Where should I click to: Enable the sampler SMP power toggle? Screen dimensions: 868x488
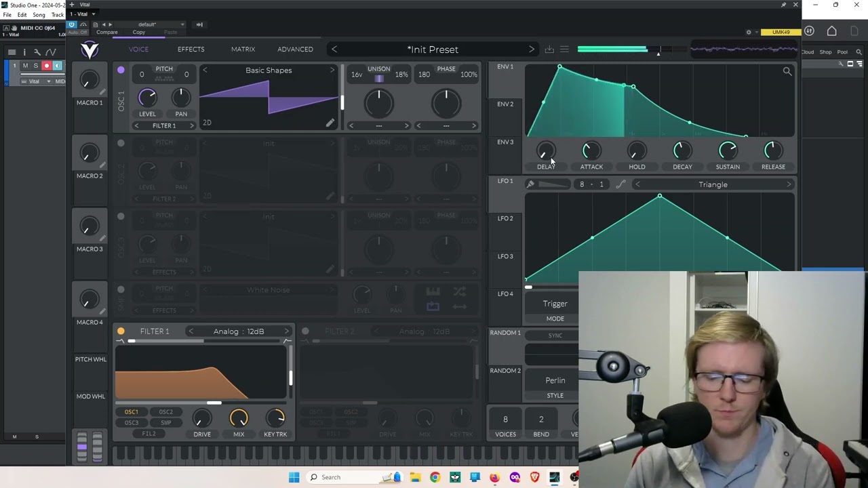pos(121,289)
